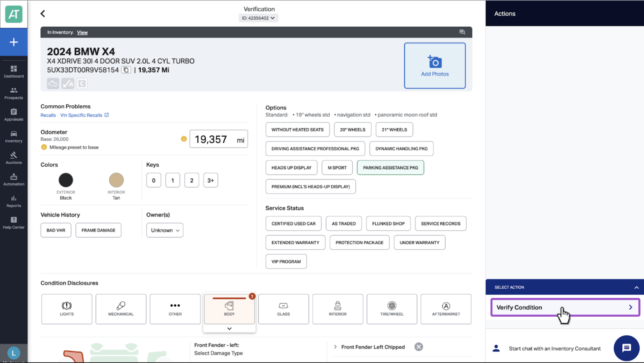Open the Owner(s) Unknown dropdown

click(x=165, y=230)
